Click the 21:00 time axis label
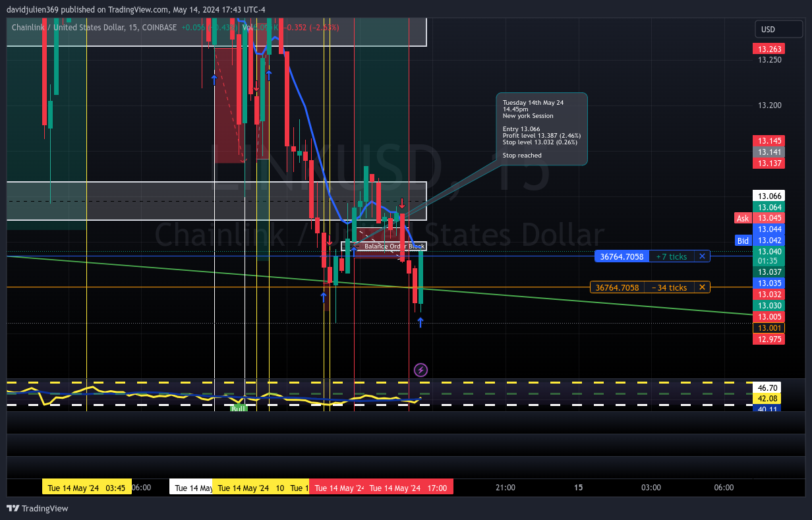Viewport: 812px width, 520px height. tap(505, 488)
